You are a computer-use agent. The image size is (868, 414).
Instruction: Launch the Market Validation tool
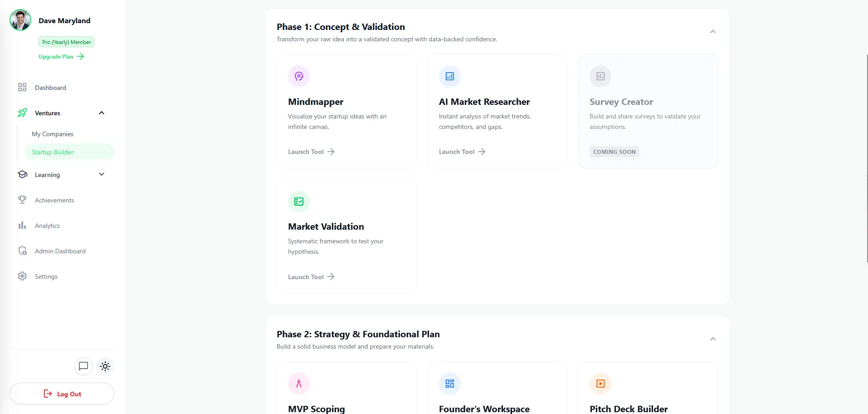(x=311, y=276)
